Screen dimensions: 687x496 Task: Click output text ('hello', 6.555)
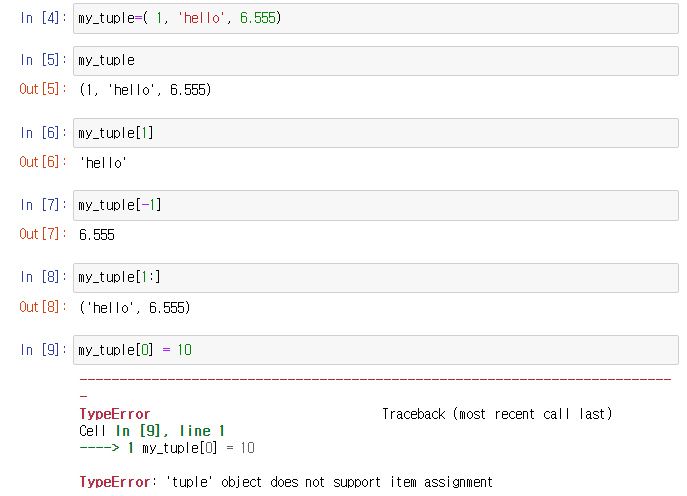click(135, 308)
